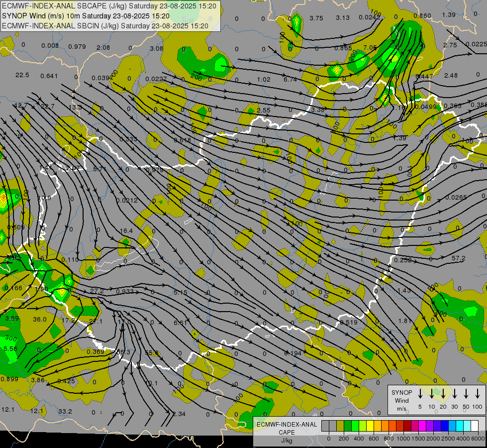Click the ECMWF-INDEX-ANAL CAPE legend label

coord(287,428)
